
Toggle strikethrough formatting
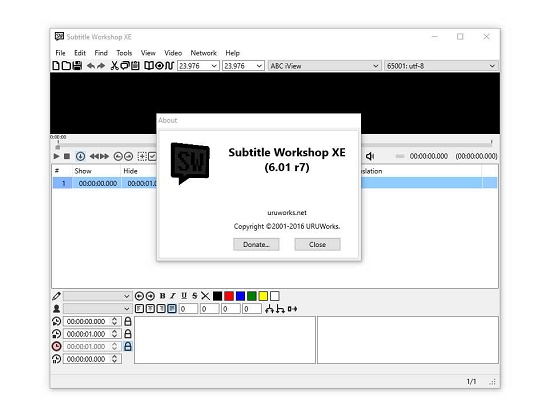click(194, 296)
